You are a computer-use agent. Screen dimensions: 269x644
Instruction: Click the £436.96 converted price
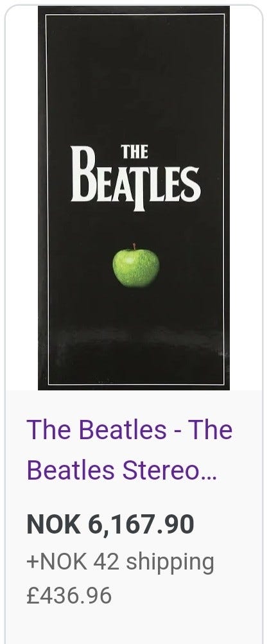pos(69,596)
